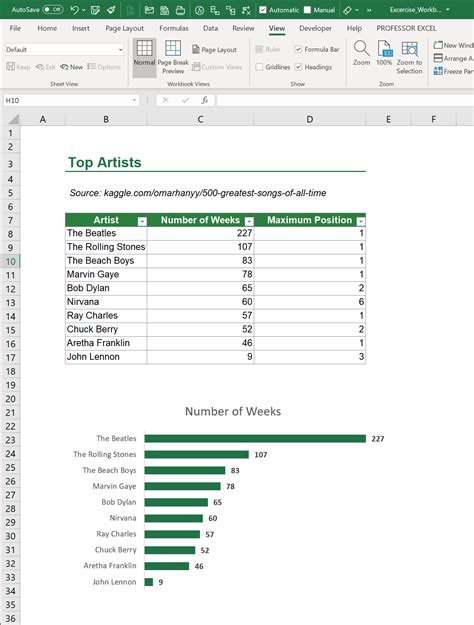474x625 pixels.
Task: Click the remove precedents Fx icon
Action: [x=246, y=10]
